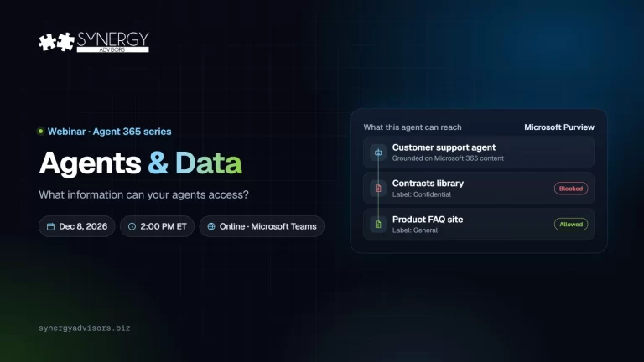
Task: Click the Contracts library card title
Action: tap(428, 184)
